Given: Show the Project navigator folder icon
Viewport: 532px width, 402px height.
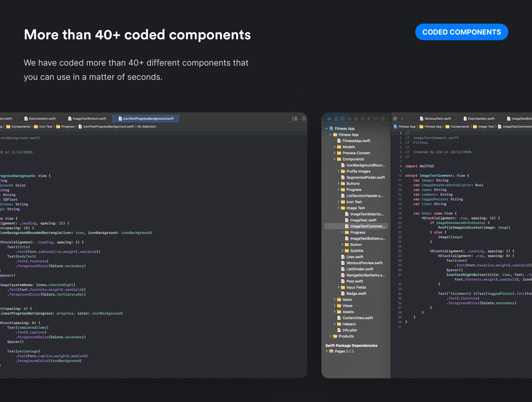Looking at the screenshot, I should click(329, 119).
